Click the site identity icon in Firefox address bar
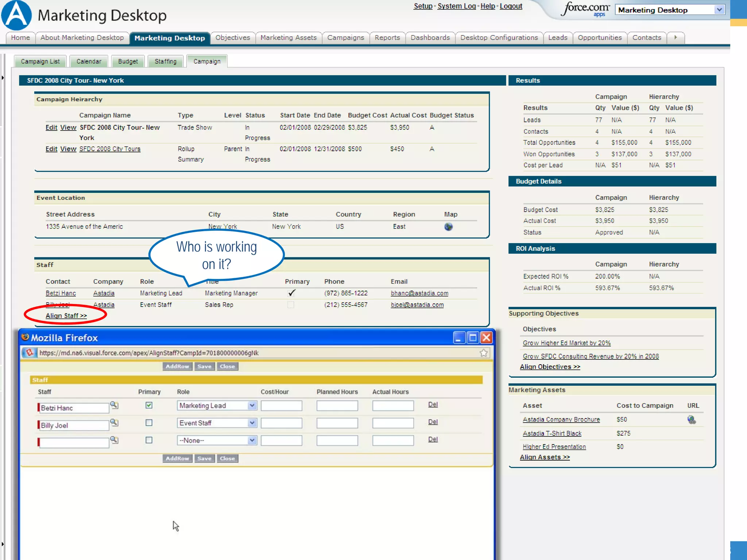 click(30, 353)
